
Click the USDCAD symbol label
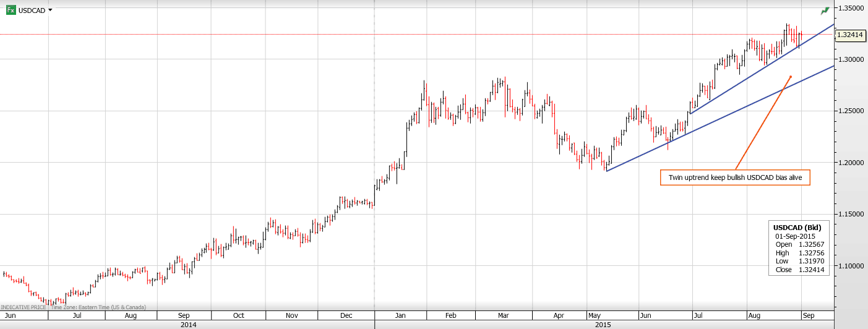pyautogui.click(x=32, y=11)
